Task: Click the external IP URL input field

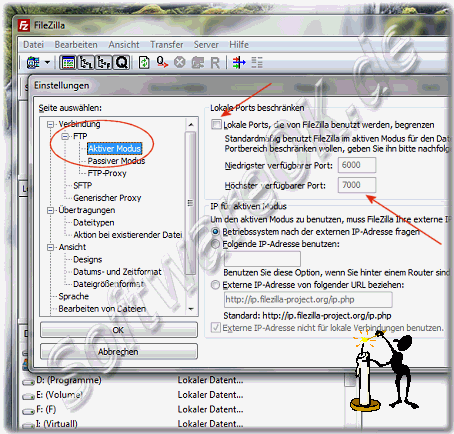Action: click(x=308, y=300)
